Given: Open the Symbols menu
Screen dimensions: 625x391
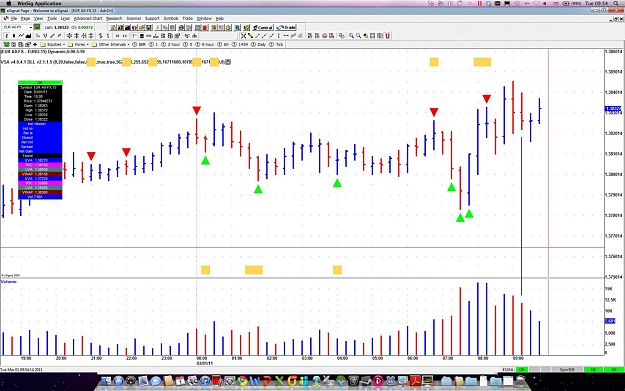Looking at the screenshot, I should click(171, 19).
